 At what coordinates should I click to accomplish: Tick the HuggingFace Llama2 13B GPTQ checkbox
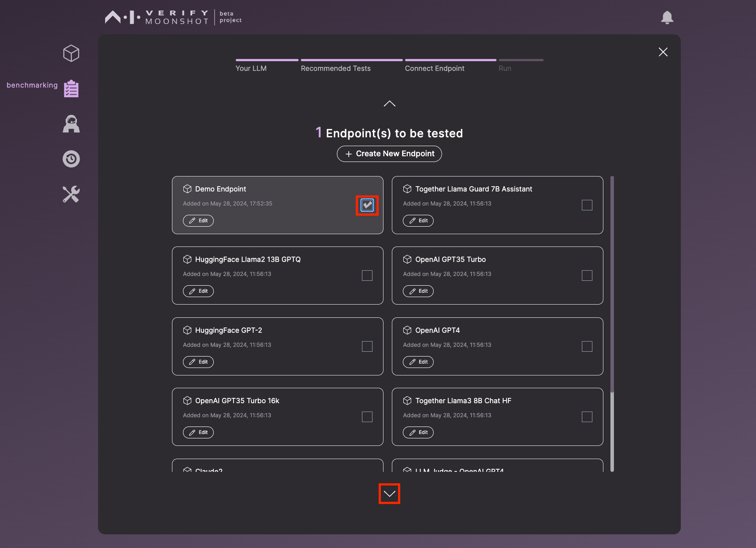tap(367, 276)
